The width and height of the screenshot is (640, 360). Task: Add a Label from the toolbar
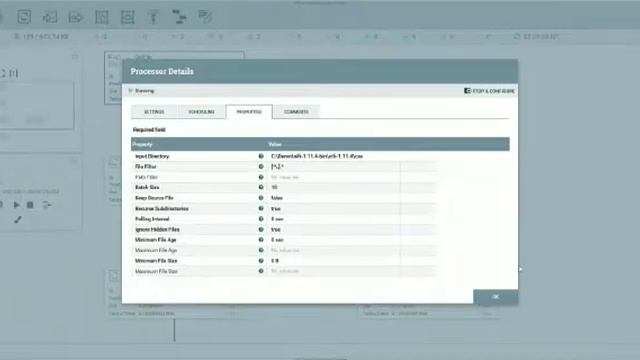pyautogui.click(x=205, y=17)
